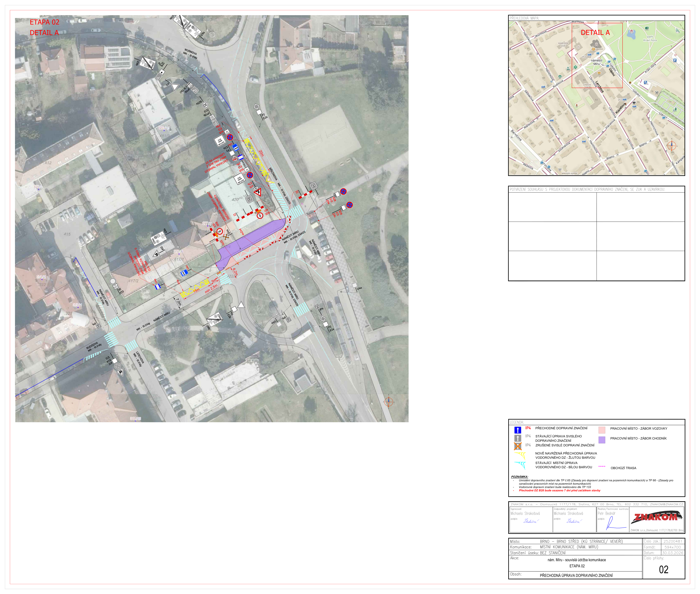Screen dimensions: 700x594
Task: Click the 'PŘEHLEDOVÁ MAPA:' heading
Action: pyautogui.click(x=524, y=18)
